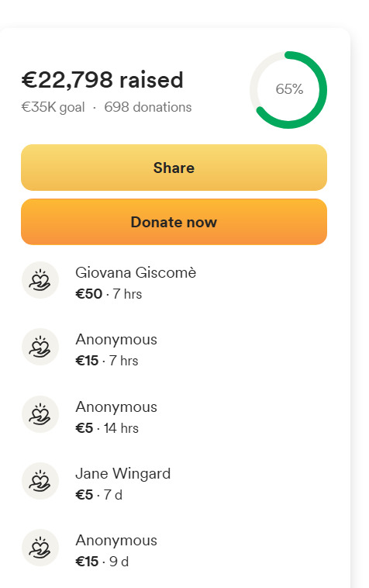The image size is (369, 588).
Task: Click the 65% percentage label
Action: 289,89
